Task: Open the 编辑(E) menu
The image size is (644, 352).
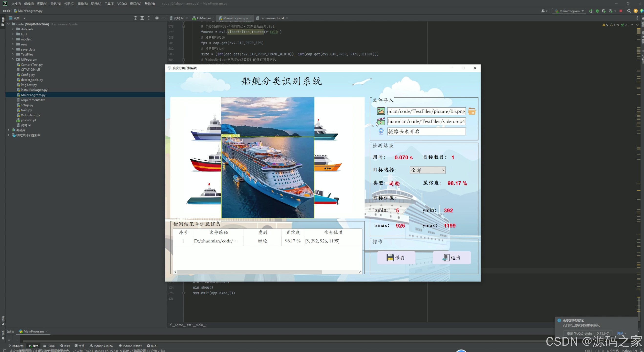Action: (29, 3)
